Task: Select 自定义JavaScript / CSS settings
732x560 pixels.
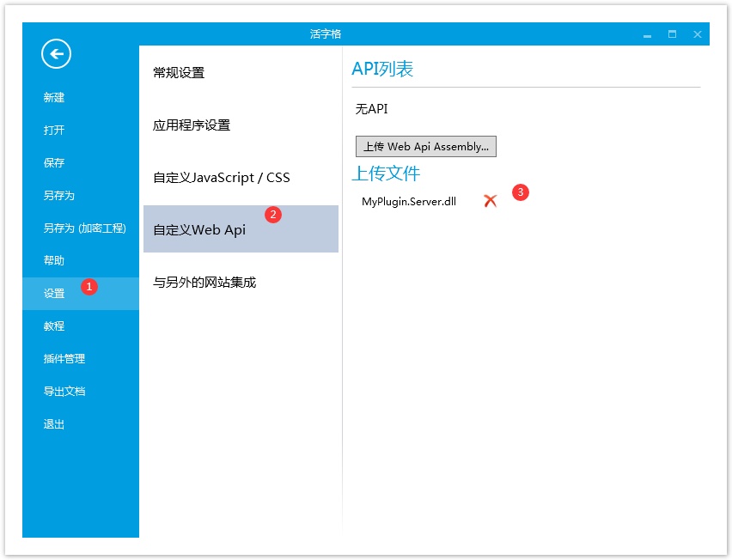Action: [222, 178]
